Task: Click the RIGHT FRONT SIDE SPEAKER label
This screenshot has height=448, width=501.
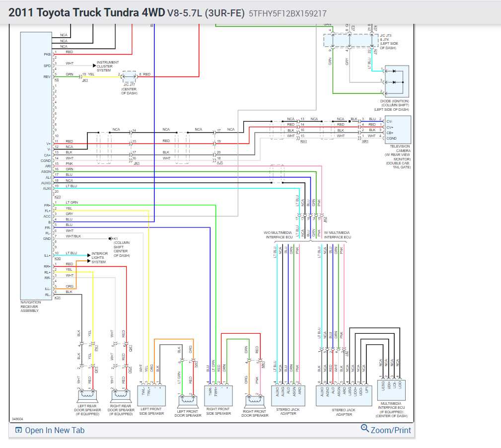Action: 218,411
